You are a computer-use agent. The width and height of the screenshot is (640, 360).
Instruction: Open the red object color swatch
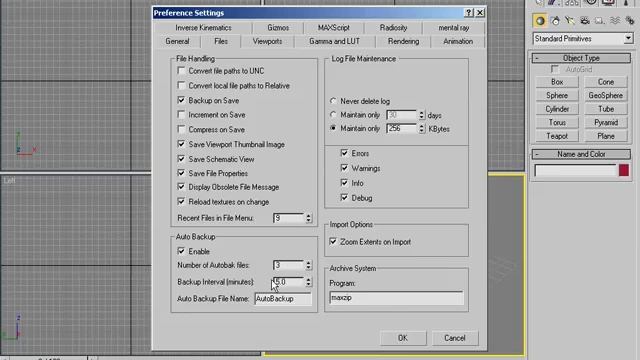pyautogui.click(x=624, y=170)
